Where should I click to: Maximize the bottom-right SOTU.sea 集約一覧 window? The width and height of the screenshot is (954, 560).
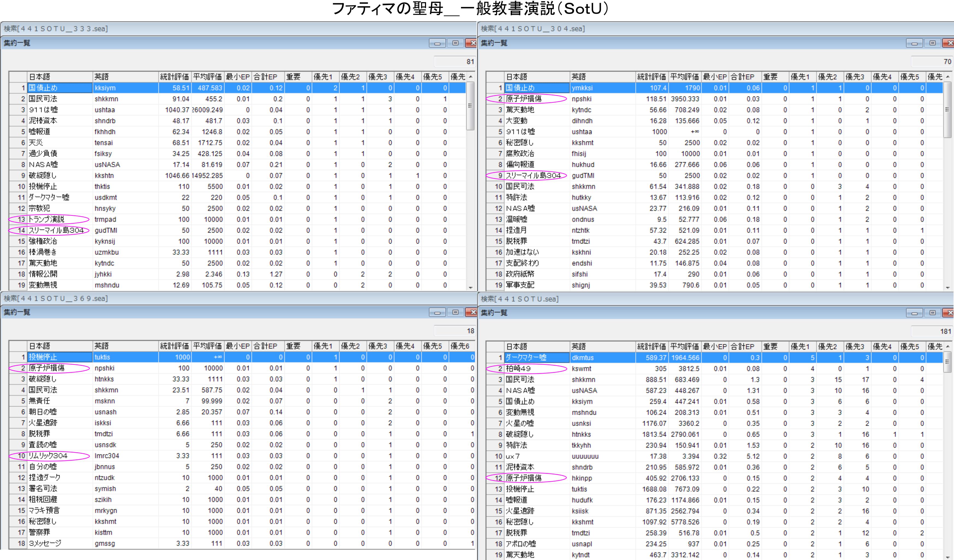(x=932, y=313)
